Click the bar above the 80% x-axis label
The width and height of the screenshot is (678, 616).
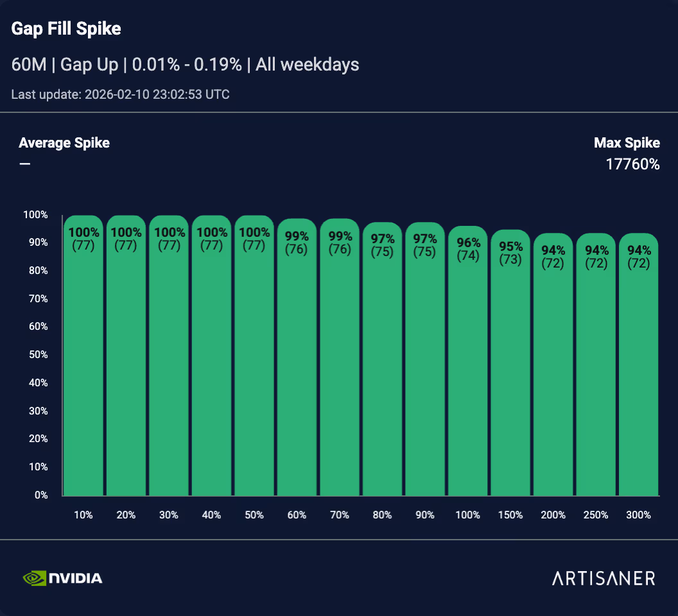(382, 359)
